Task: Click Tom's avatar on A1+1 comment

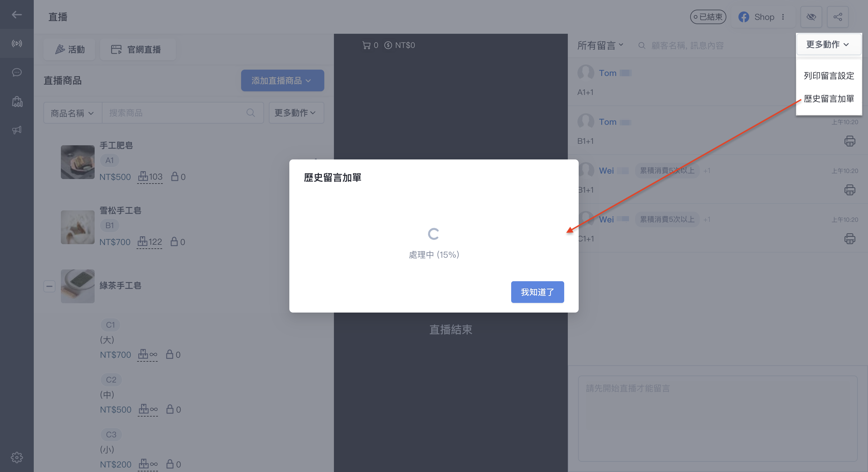Action: 586,72
